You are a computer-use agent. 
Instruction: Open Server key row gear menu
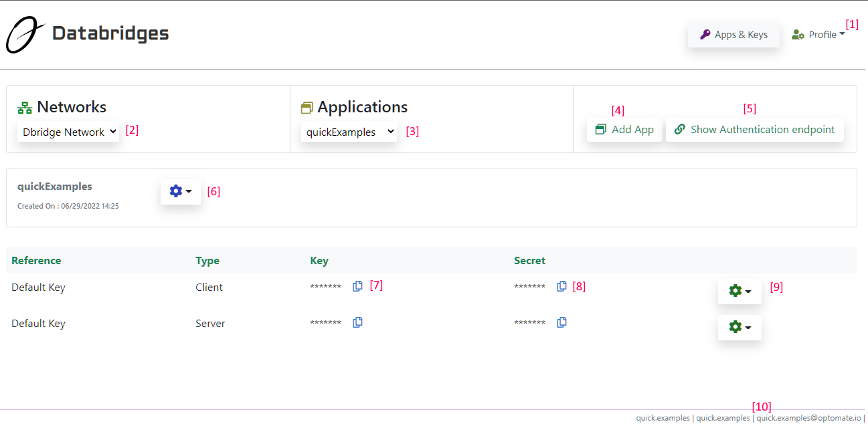[740, 327]
